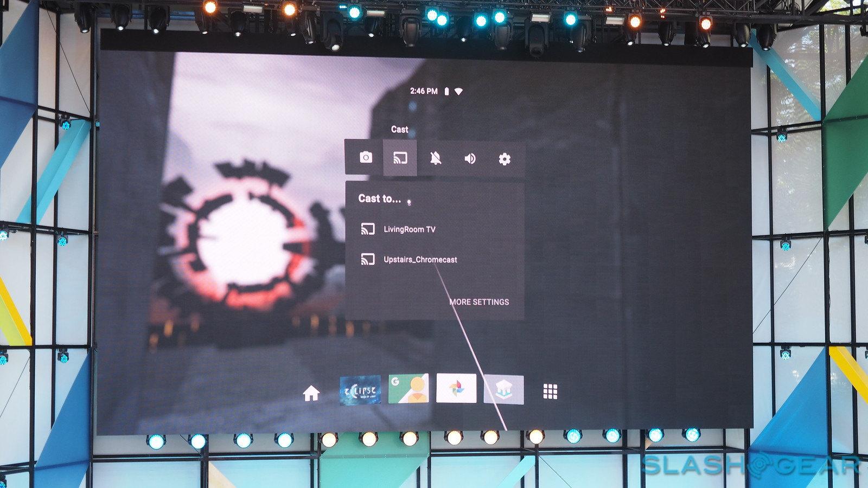Launch the Arts & Culture museum app
Viewport: 868px width, 488px height.
503,389
